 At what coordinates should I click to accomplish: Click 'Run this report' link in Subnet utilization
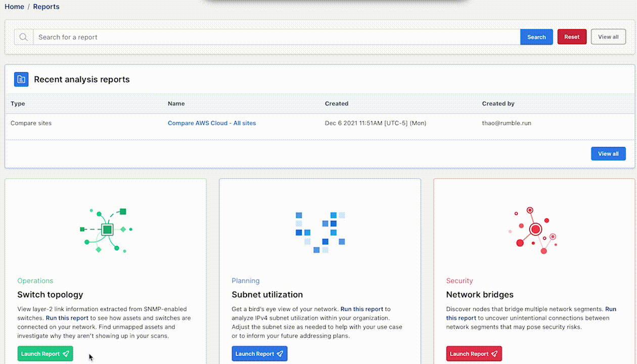[362, 309]
